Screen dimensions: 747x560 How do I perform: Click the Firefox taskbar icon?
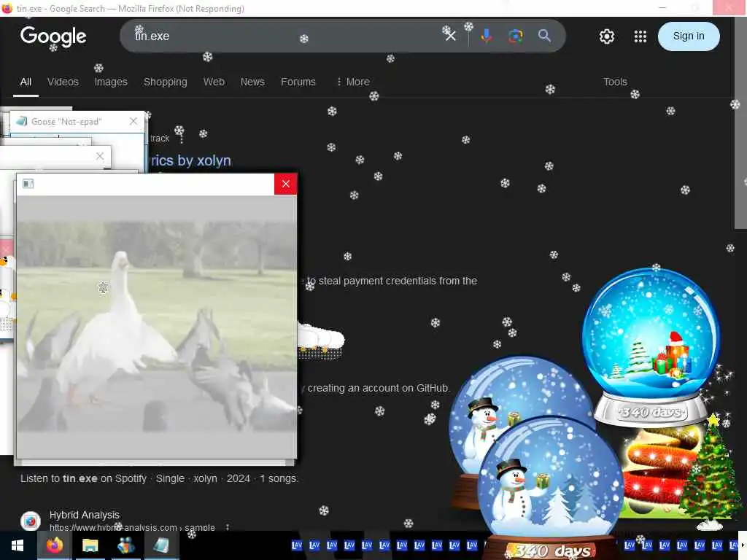pos(54,545)
